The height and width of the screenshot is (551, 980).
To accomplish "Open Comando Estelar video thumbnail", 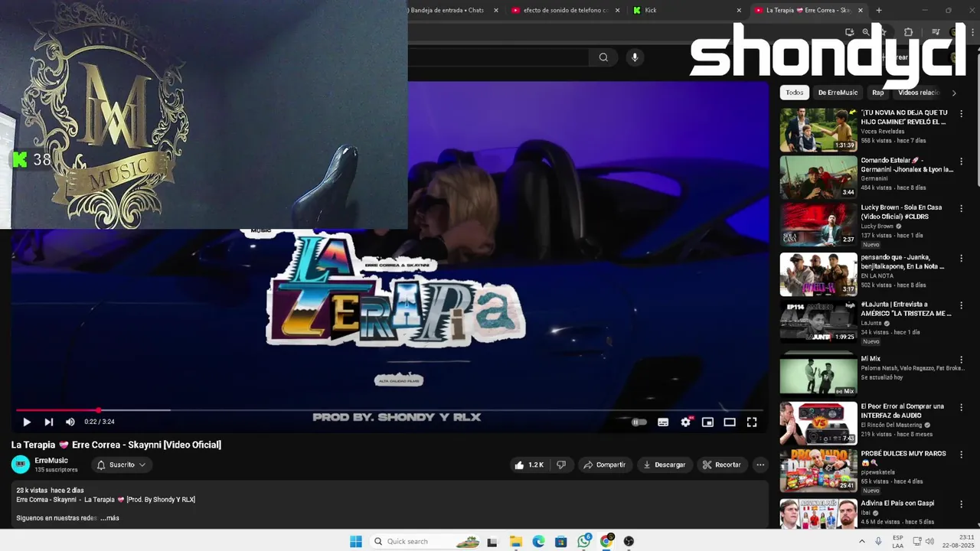I will 818,177.
